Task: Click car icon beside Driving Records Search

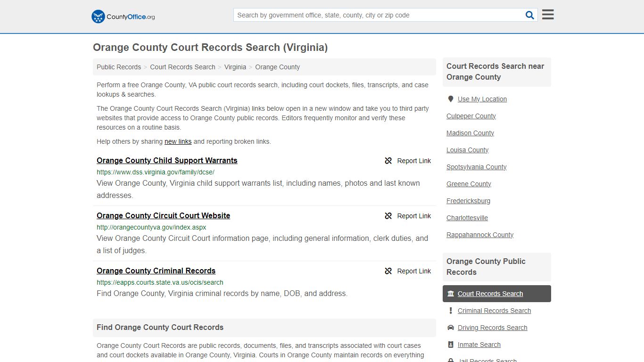Action: pyautogui.click(x=451, y=328)
